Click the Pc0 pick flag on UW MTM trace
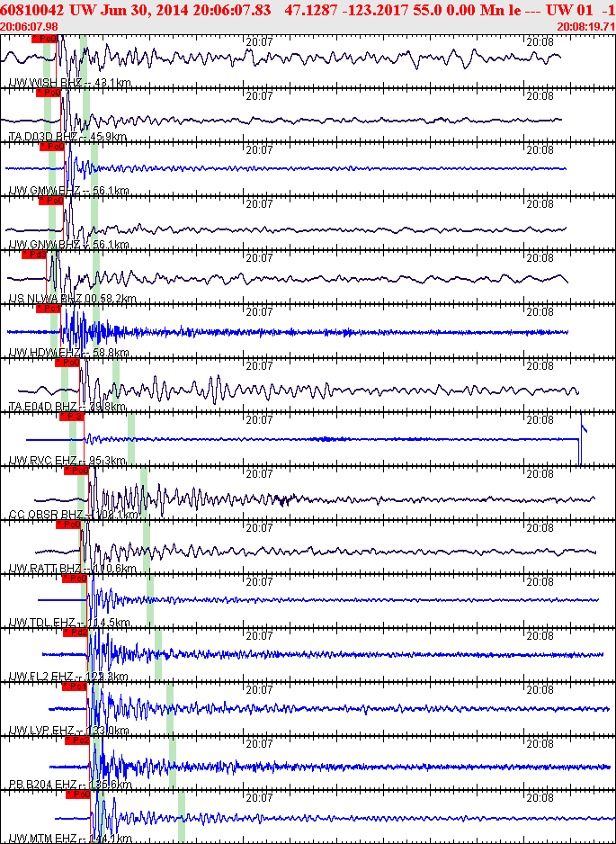Viewport: 616px width, 844px height. 78,795
